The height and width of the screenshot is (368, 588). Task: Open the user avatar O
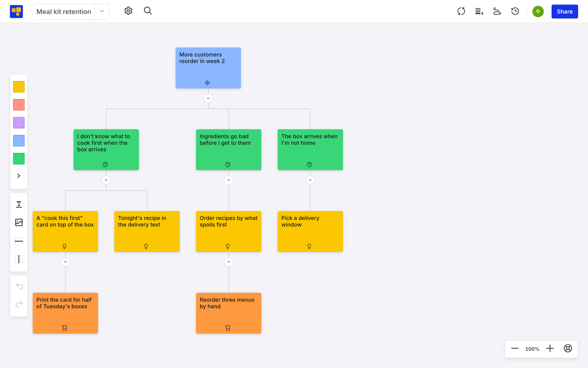point(538,11)
